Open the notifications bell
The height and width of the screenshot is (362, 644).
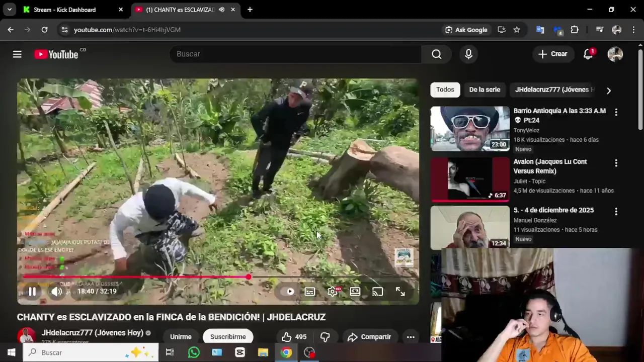(x=588, y=54)
